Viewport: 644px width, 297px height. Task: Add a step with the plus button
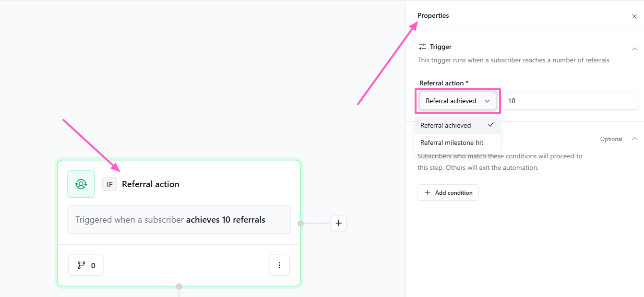pos(339,223)
